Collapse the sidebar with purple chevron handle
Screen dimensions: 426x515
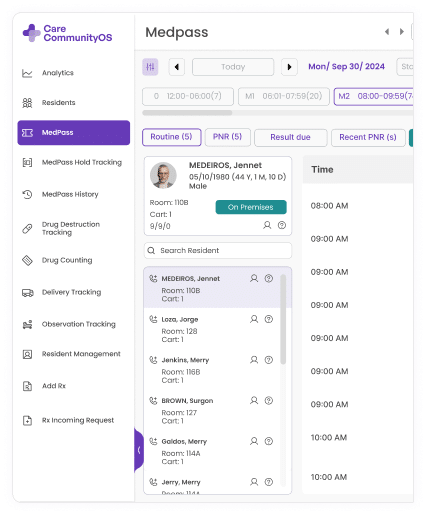click(x=139, y=450)
